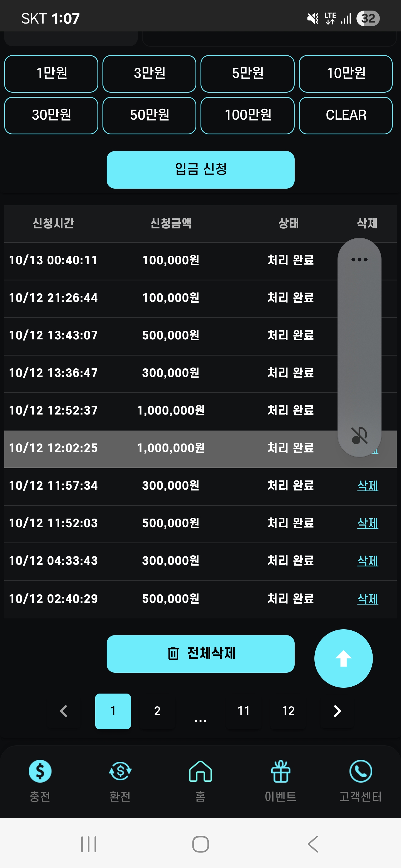This screenshot has height=868, width=401.
Task: Go to the previous page with the left chevron
Action: point(64,711)
